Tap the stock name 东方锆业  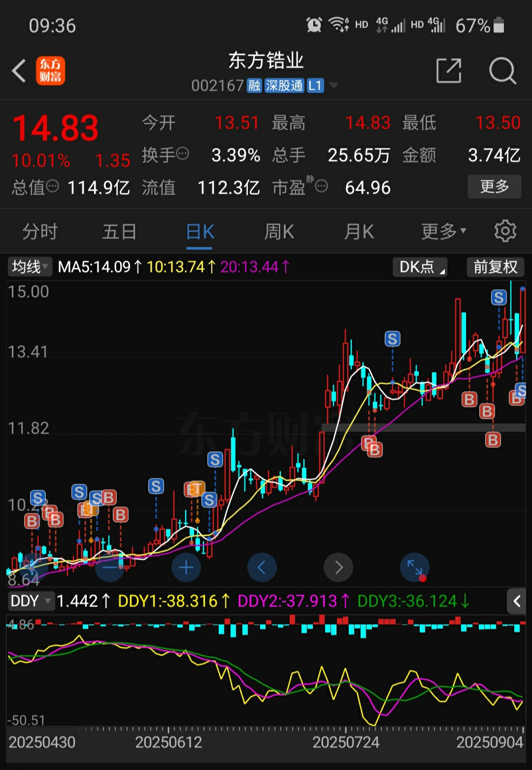[x=266, y=61]
